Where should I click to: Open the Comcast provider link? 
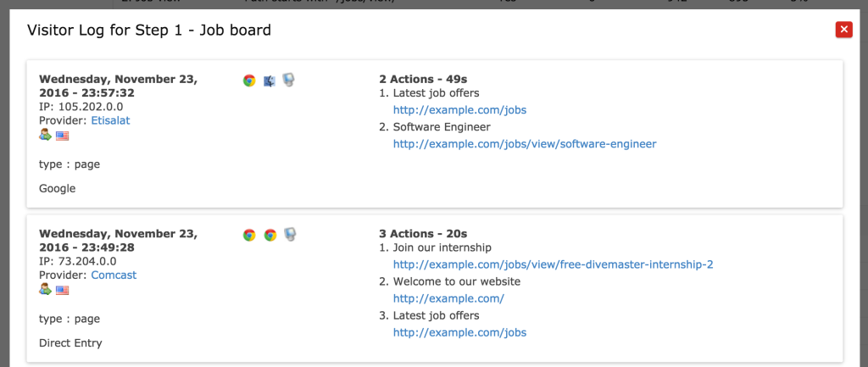click(x=114, y=275)
